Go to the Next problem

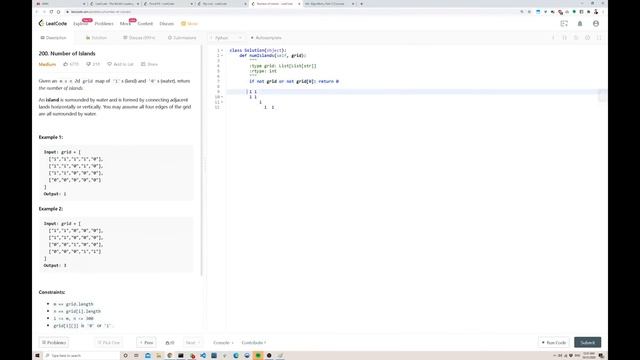point(192,342)
